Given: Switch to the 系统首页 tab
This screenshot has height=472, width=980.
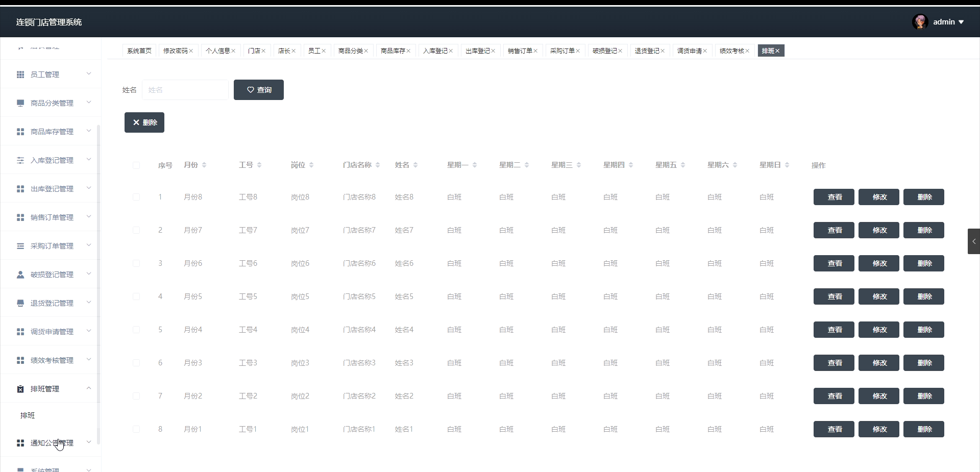Looking at the screenshot, I should click(x=139, y=51).
